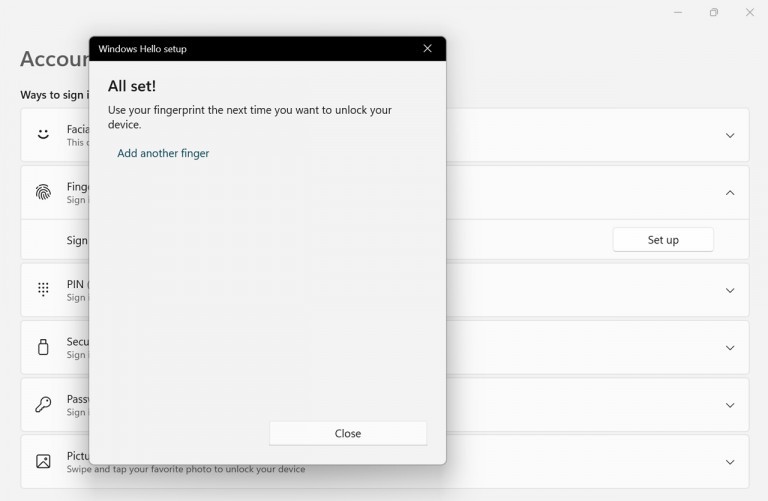Click the Set up button
This screenshot has width=768, height=501.
[x=663, y=240]
